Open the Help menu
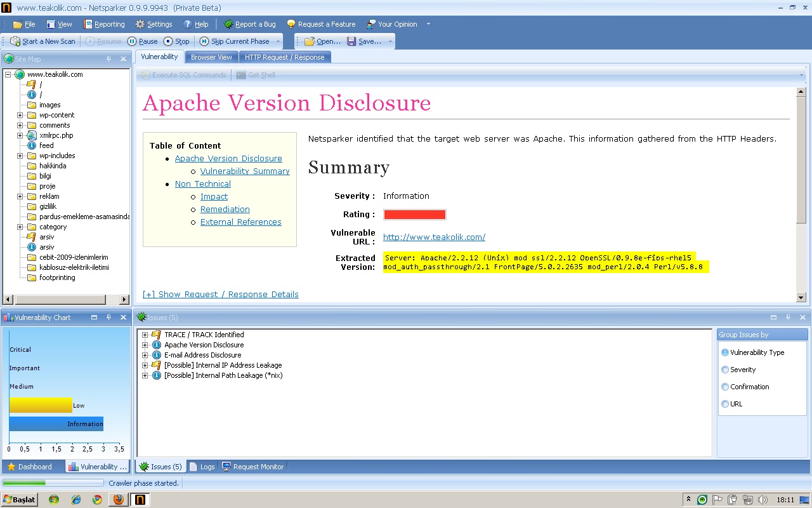The width and height of the screenshot is (812, 508). (x=195, y=24)
